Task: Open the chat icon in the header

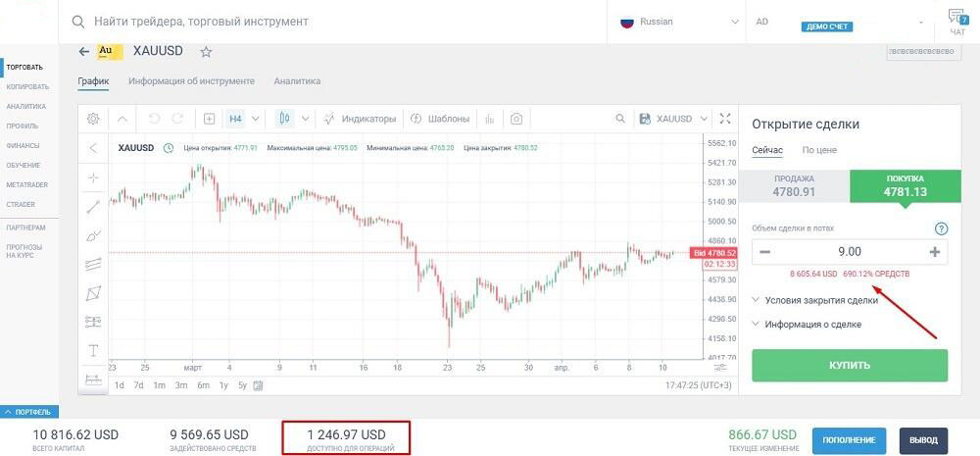Action: (x=956, y=21)
